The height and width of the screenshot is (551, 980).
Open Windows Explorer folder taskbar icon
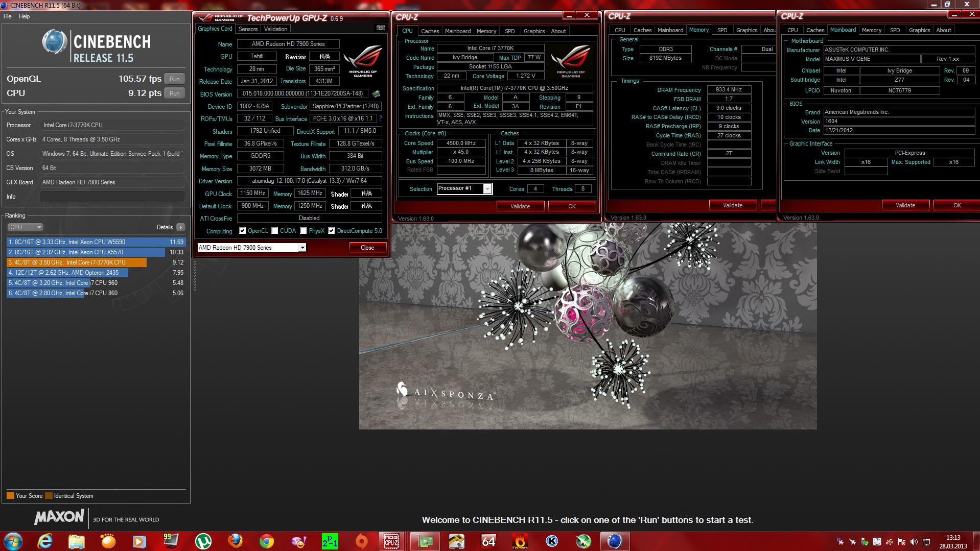[77, 541]
